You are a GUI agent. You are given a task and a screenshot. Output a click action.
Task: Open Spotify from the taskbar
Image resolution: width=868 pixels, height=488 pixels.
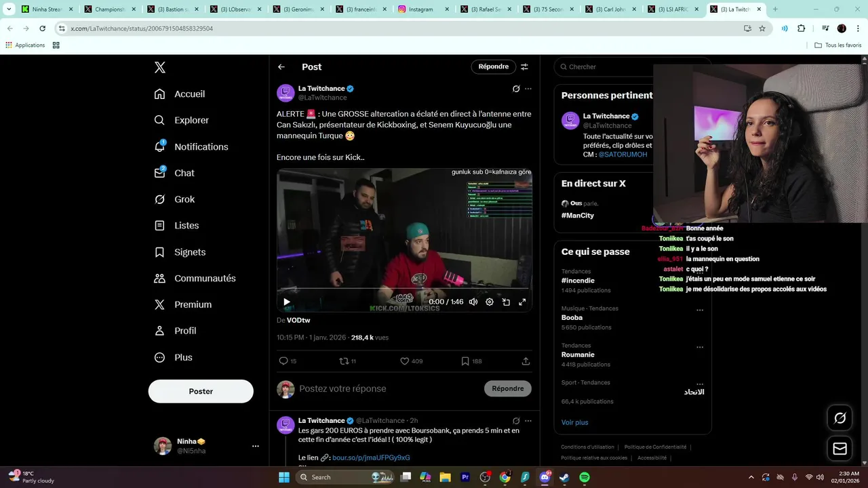(585, 477)
